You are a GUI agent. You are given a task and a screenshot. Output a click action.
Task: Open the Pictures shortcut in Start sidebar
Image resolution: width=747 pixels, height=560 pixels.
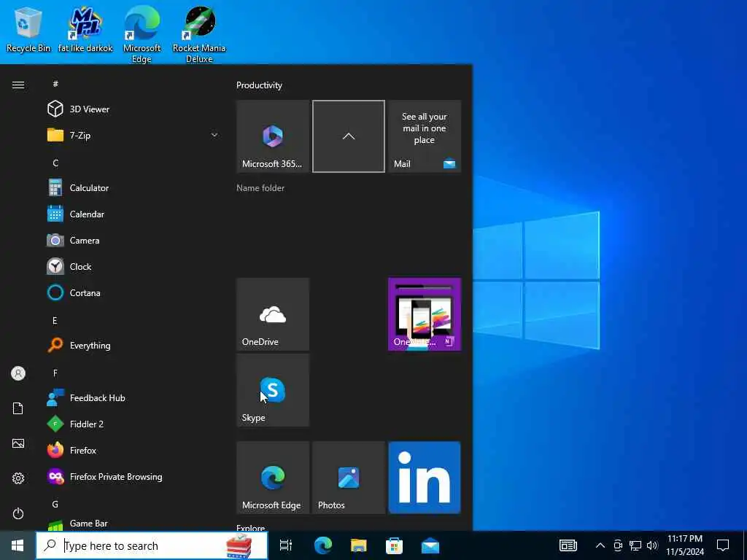18,443
